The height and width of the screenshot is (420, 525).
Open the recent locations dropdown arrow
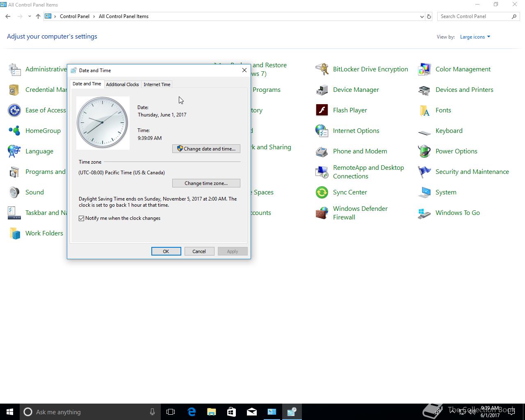30,16
